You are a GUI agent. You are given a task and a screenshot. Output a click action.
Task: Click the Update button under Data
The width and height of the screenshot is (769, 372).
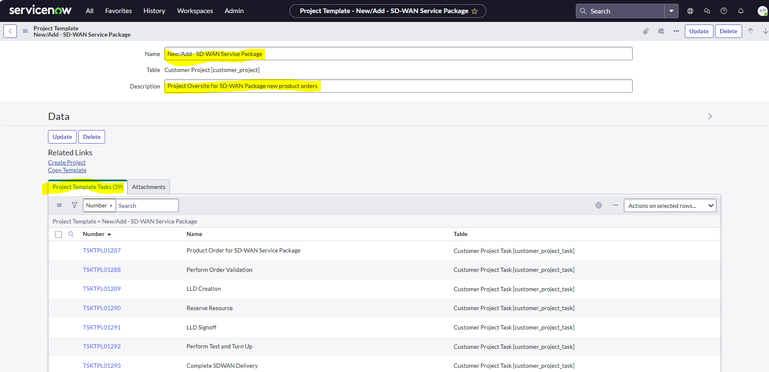point(62,137)
